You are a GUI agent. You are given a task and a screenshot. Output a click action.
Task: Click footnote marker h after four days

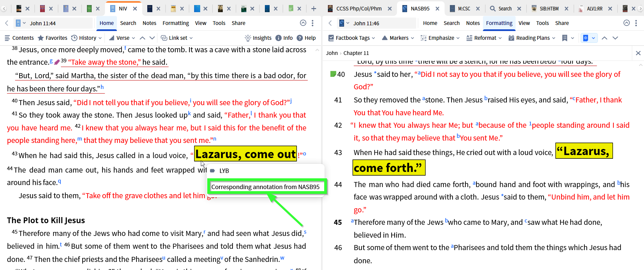[102, 87]
